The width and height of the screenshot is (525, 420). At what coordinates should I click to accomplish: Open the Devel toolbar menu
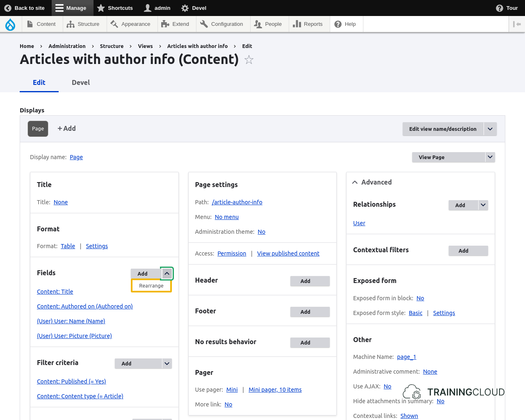[x=194, y=8]
